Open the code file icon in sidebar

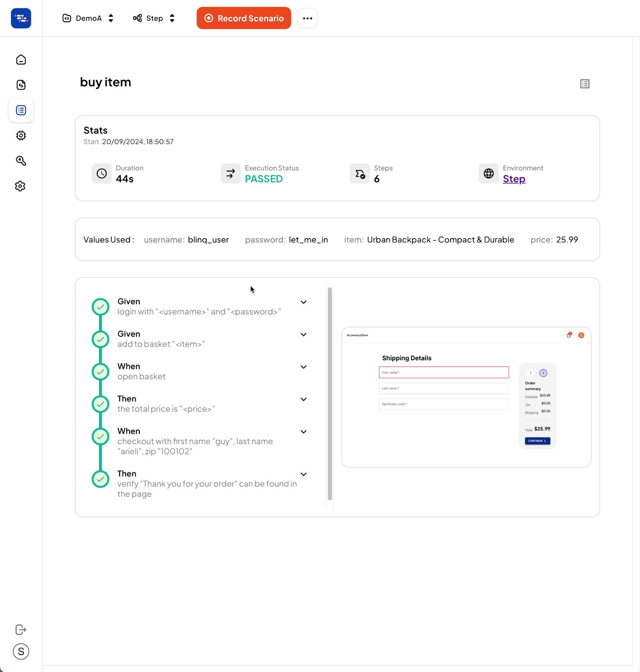coord(21,85)
